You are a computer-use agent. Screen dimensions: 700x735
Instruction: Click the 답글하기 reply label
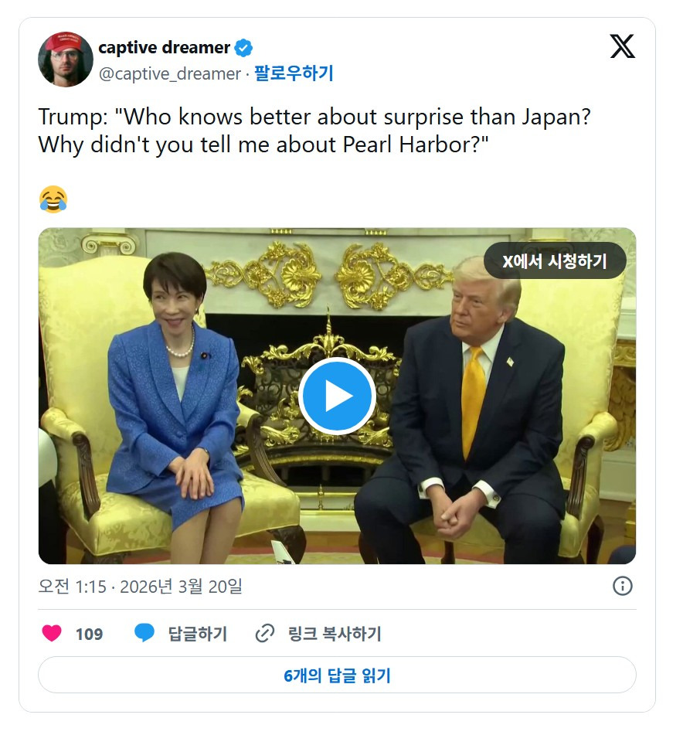click(x=198, y=634)
